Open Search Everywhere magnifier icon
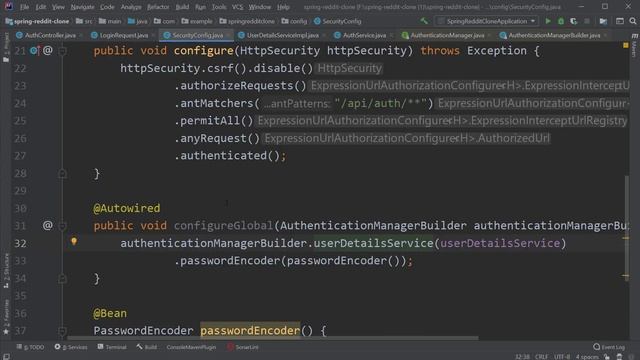This screenshot has height=360, width=640. [633, 21]
